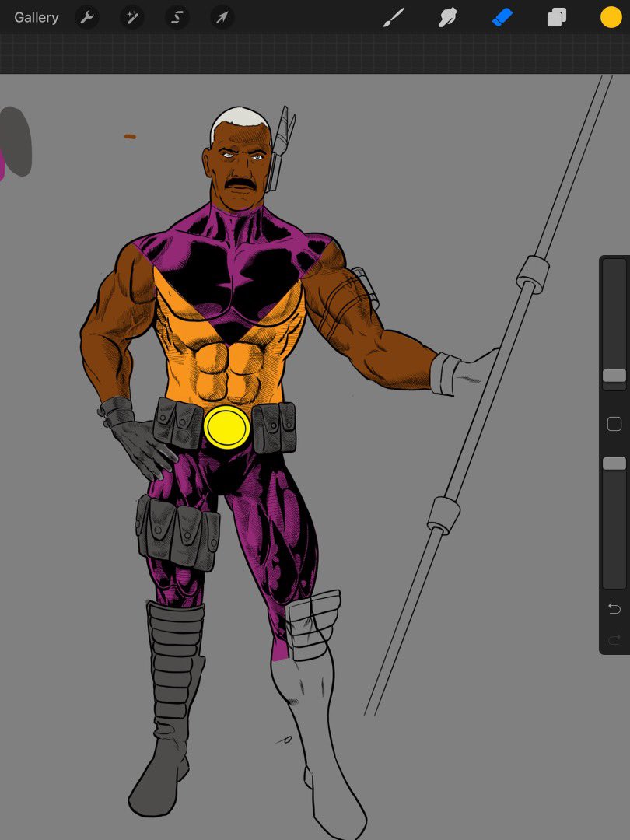Select the Brush tool

(x=394, y=18)
